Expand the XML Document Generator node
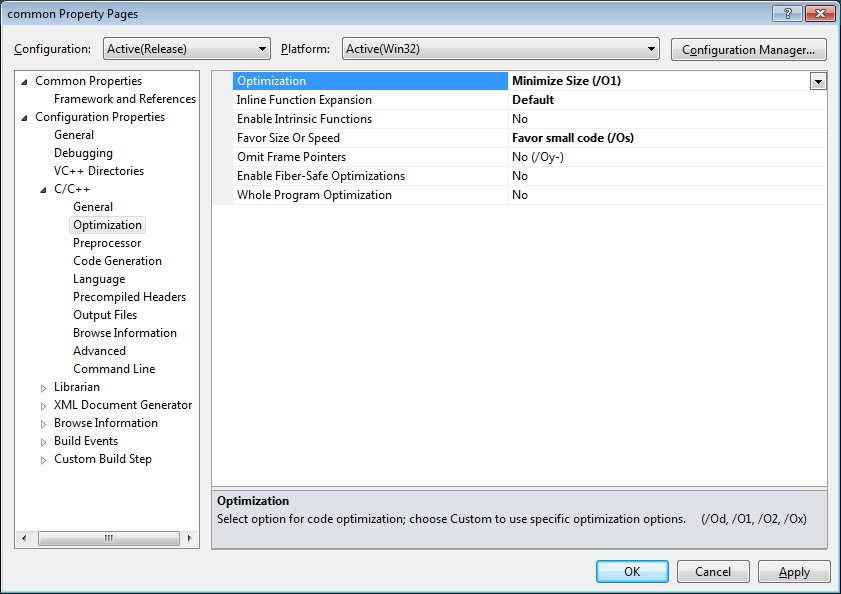This screenshot has height=594, width=841. 43,406
